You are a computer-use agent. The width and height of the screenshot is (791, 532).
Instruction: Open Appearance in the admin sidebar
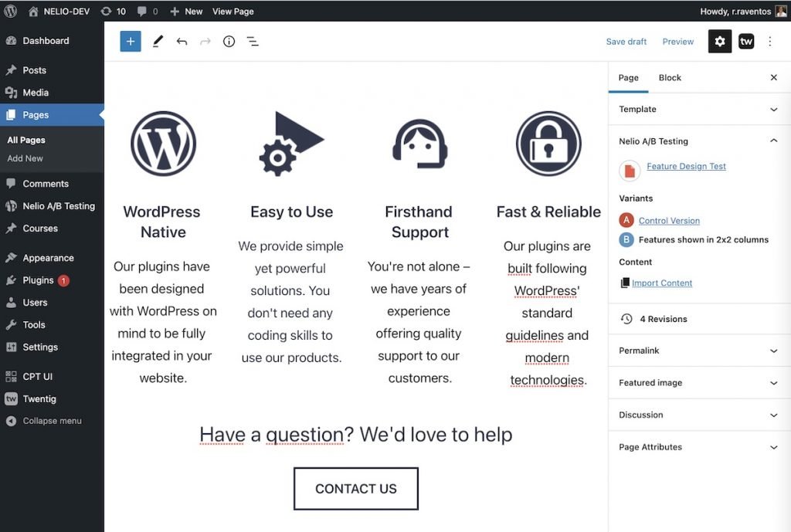click(x=52, y=258)
